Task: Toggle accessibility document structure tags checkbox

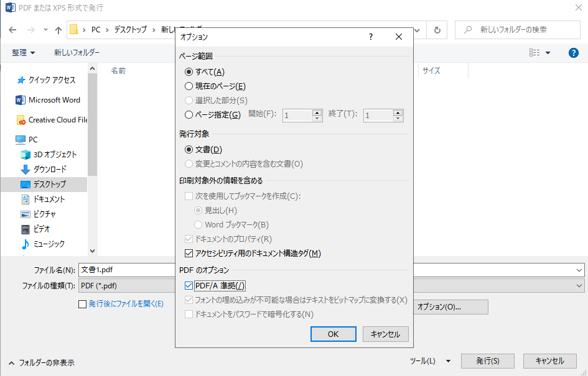Action: pos(189,254)
